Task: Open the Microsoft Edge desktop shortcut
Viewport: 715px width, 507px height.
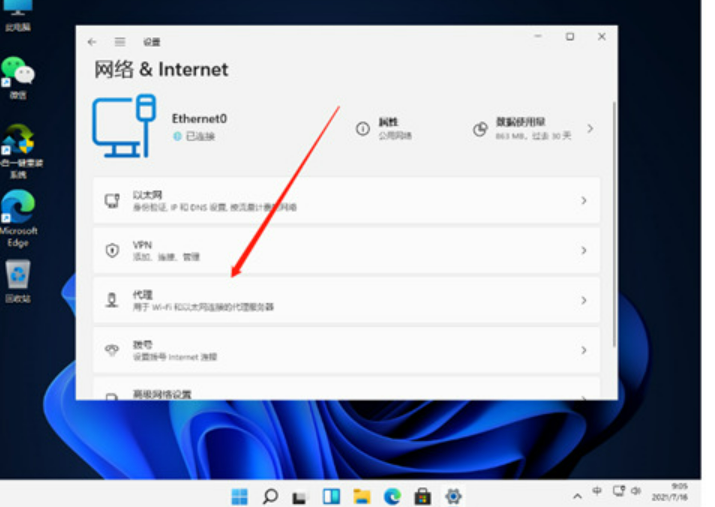Action: [19, 218]
